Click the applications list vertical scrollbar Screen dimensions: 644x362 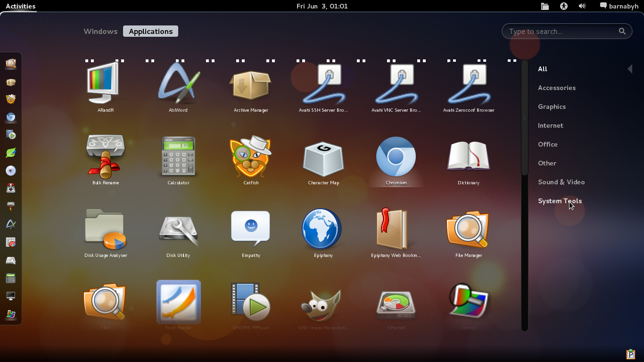(524, 118)
